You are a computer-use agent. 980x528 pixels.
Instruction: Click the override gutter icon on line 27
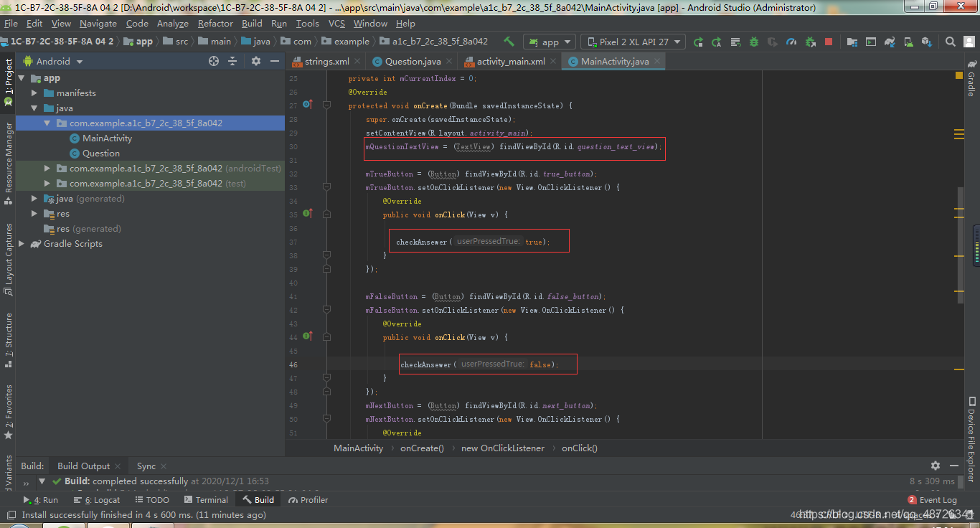point(307,105)
